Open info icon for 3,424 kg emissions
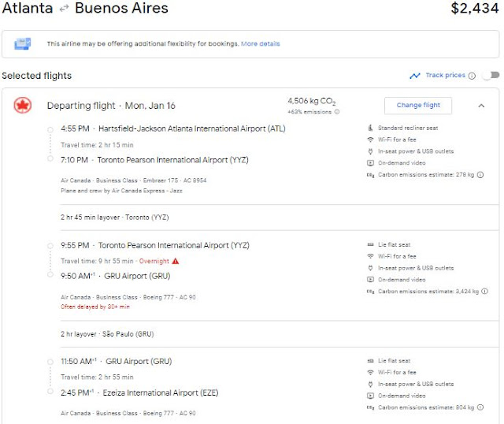 [485, 291]
